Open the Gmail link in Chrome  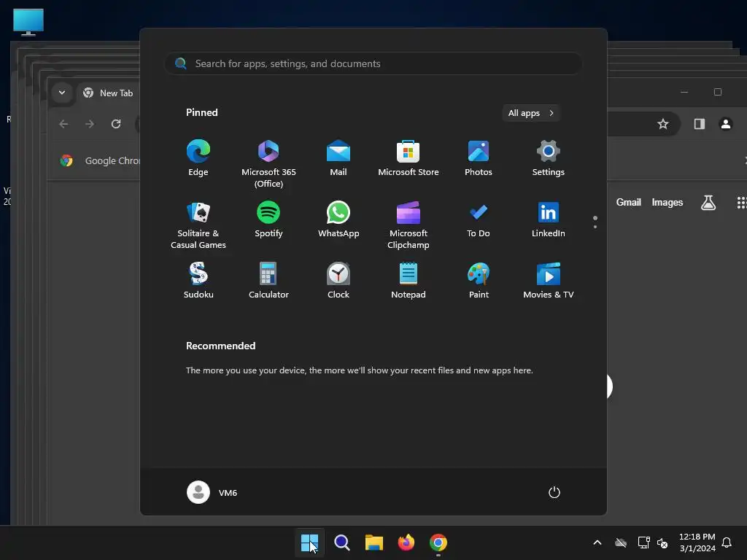[628, 203]
